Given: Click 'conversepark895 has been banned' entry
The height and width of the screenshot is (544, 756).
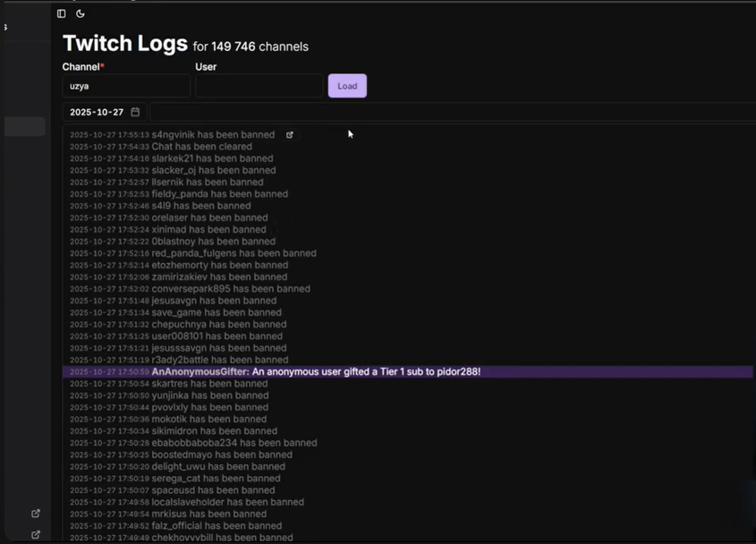Looking at the screenshot, I should pos(231,288).
